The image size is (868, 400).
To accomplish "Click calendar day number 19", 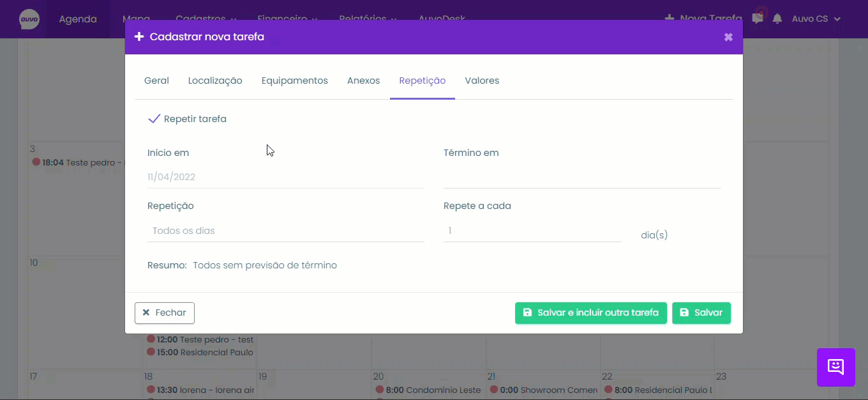I will tap(262, 376).
